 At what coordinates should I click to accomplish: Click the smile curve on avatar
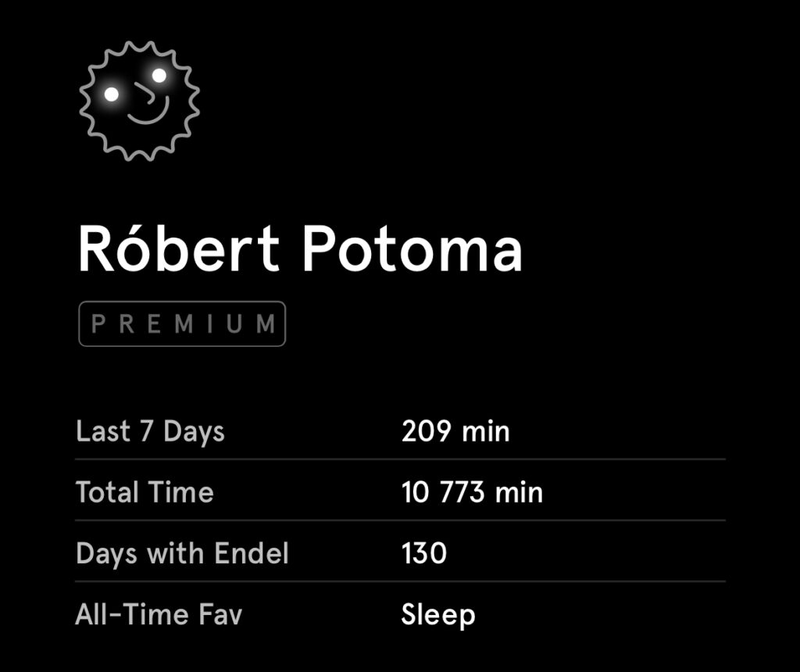(x=148, y=113)
